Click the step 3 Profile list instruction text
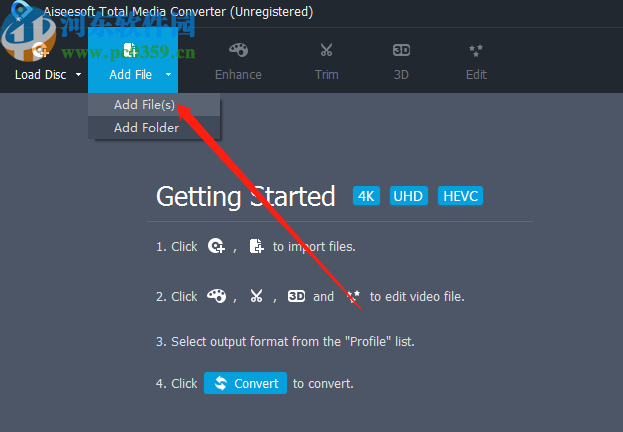 (x=285, y=341)
